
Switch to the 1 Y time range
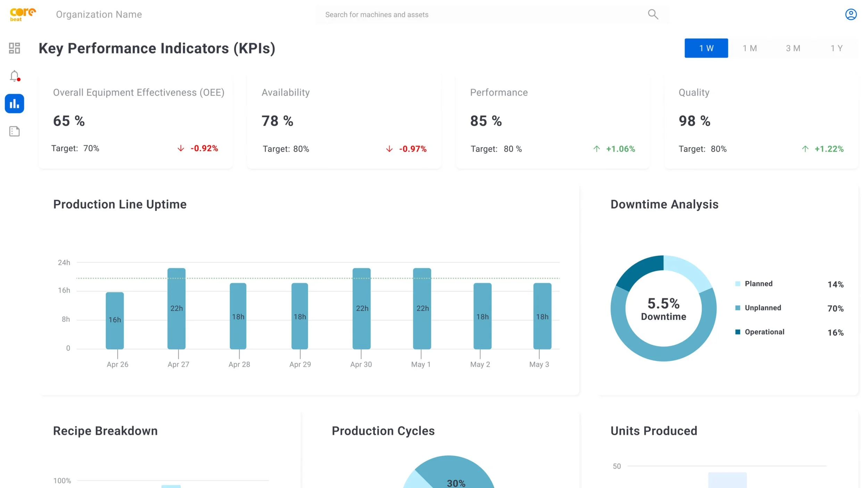click(836, 48)
